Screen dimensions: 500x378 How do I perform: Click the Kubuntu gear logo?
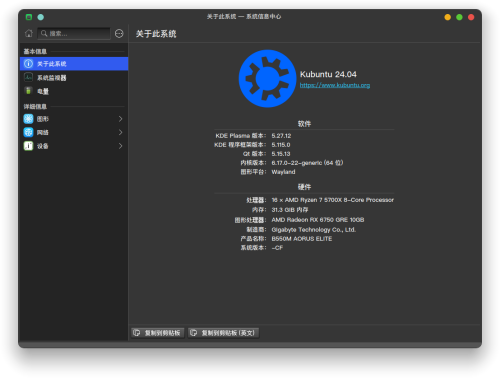point(267,79)
